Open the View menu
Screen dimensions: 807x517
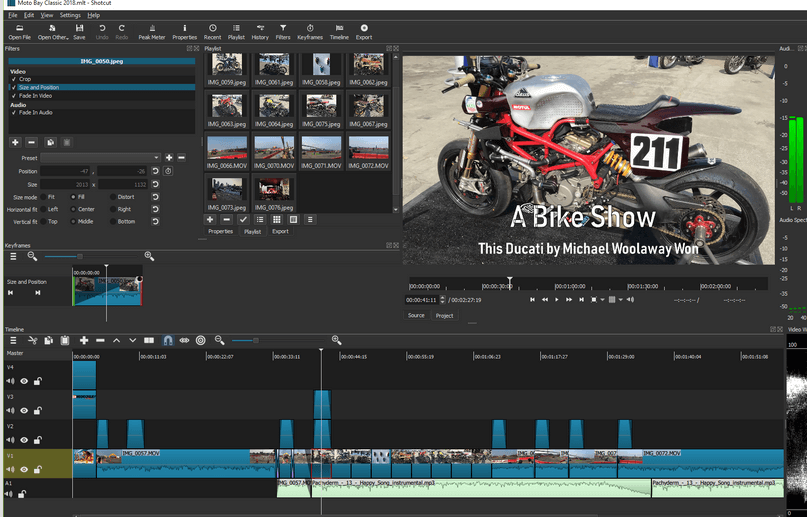click(x=47, y=15)
